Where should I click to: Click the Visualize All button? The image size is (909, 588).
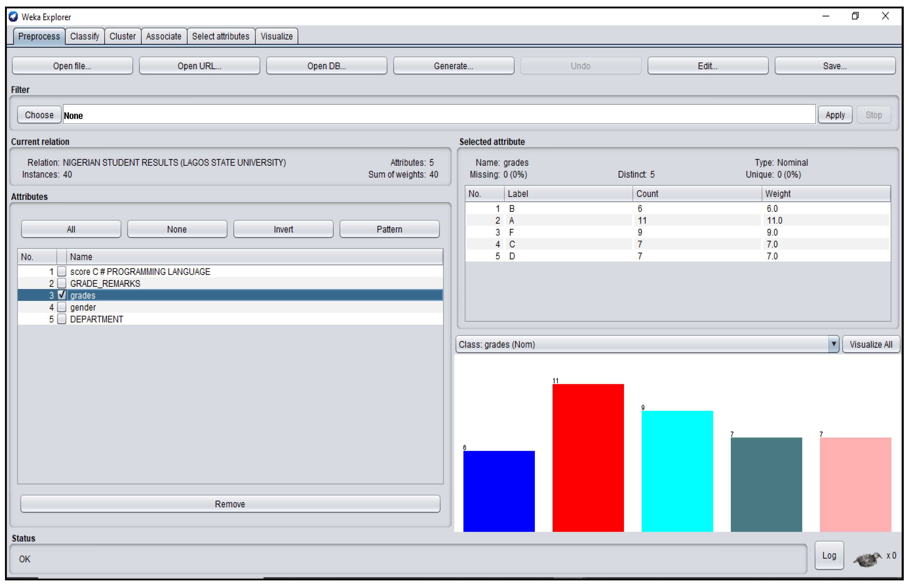click(870, 344)
